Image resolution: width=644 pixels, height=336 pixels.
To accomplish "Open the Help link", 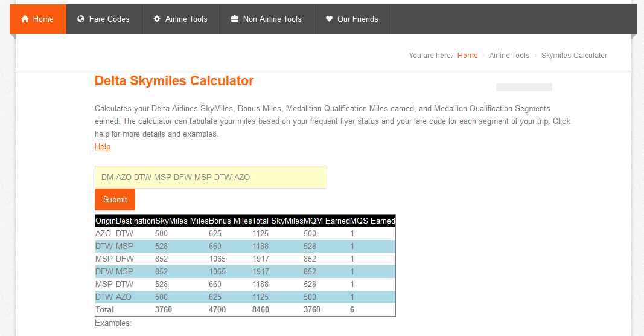I will [103, 147].
